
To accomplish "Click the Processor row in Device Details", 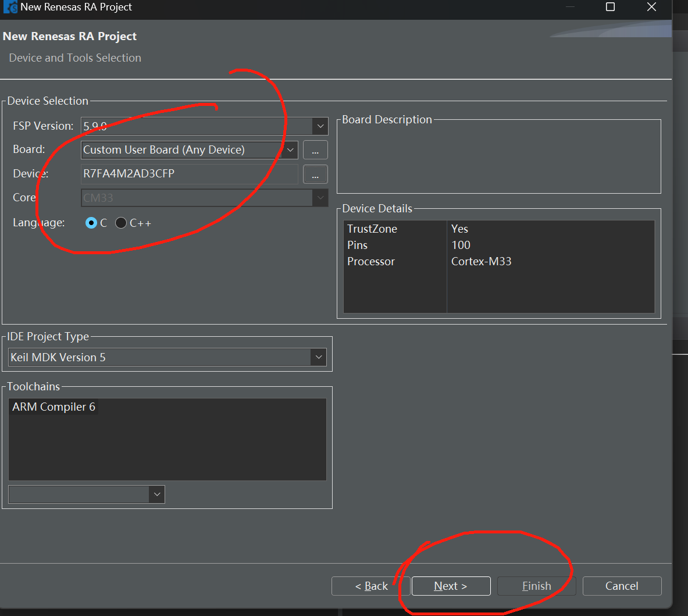I will (x=499, y=261).
